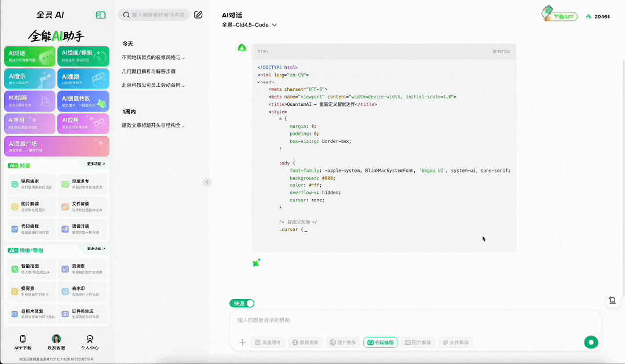625x364 pixels.
Task: Switch to the AI创意特效 tile
Action: (x=83, y=101)
